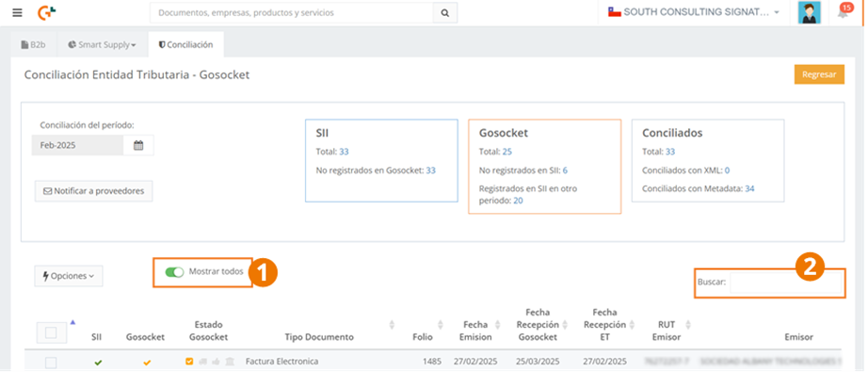This screenshot has width=868, height=372.
Task: Open the Smart Supply dropdown tab
Action: [102, 45]
